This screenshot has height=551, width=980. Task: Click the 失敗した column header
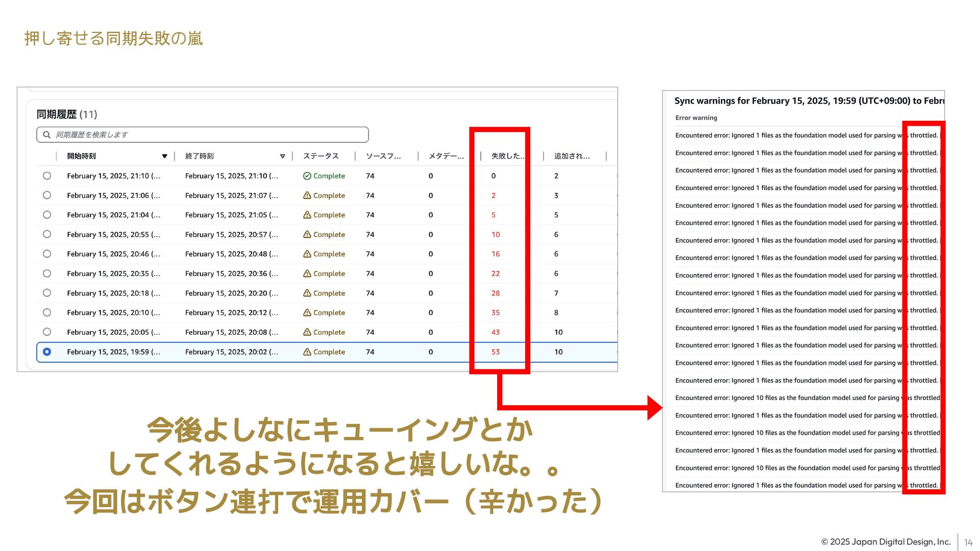pyautogui.click(x=507, y=156)
